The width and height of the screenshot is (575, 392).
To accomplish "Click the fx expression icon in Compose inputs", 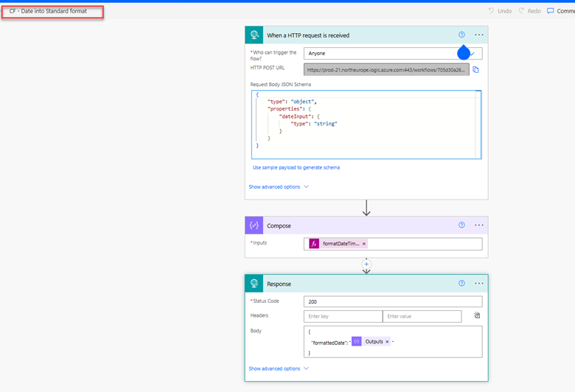I will [314, 243].
